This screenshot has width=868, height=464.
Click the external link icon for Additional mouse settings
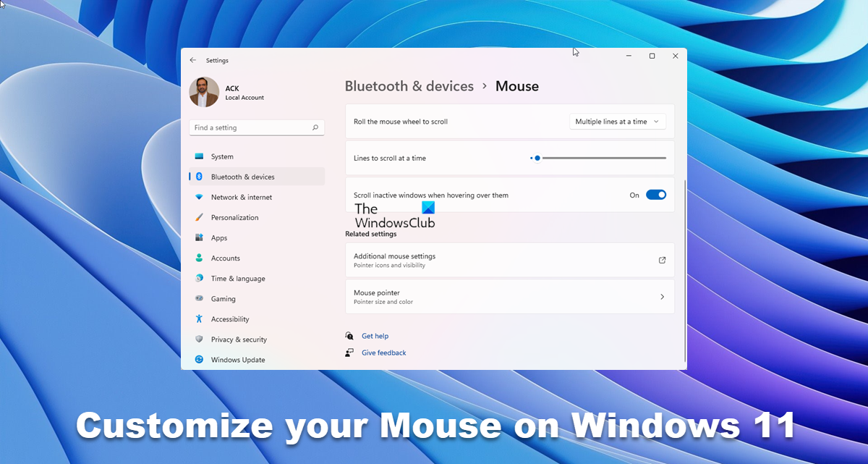pos(662,260)
